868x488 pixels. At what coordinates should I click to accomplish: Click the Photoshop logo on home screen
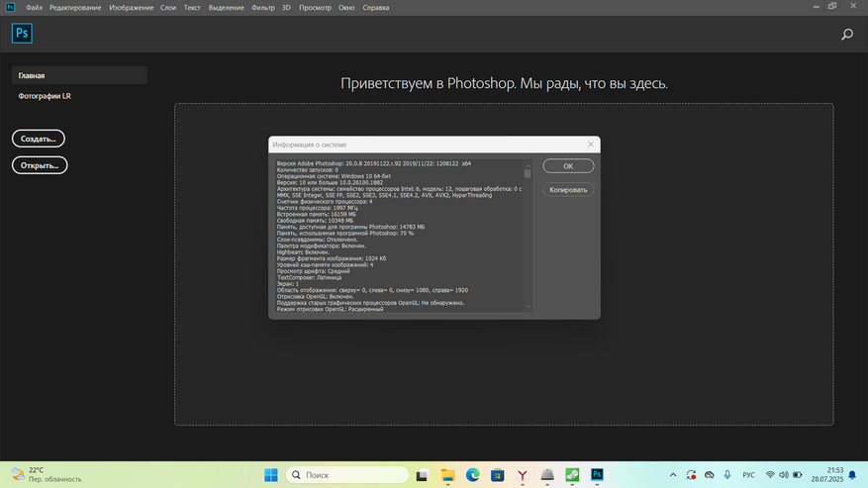(x=22, y=34)
